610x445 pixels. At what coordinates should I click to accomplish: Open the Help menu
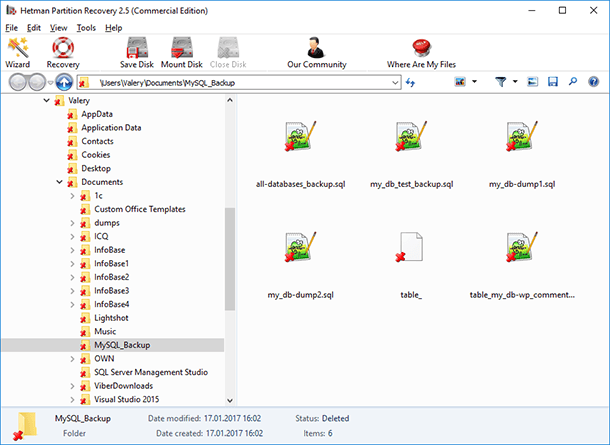114,28
